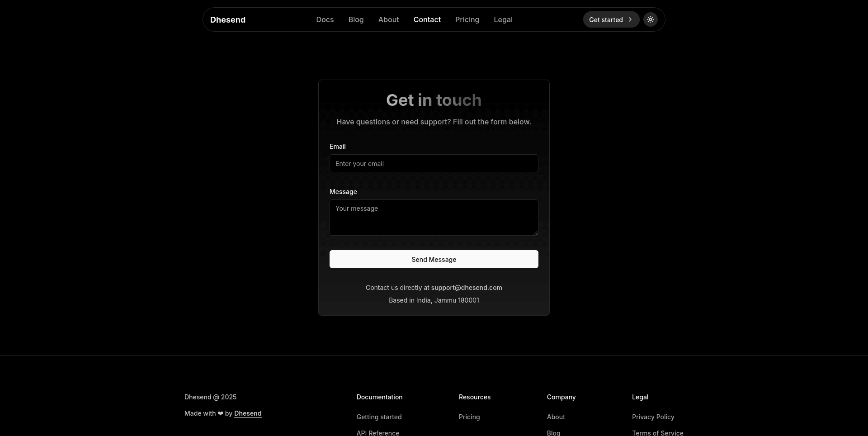868x436 pixels.
Task: Select Contact in the navigation bar
Action: tap(427, 19)
